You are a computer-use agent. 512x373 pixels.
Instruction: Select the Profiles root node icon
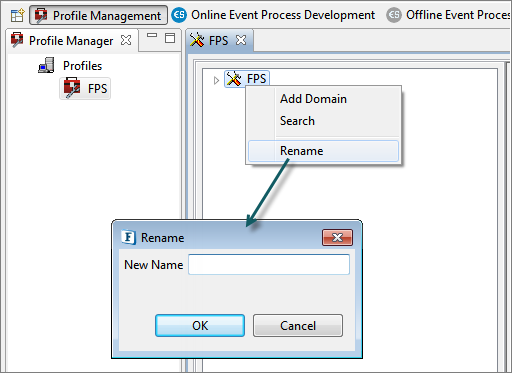tap(46, 65)
